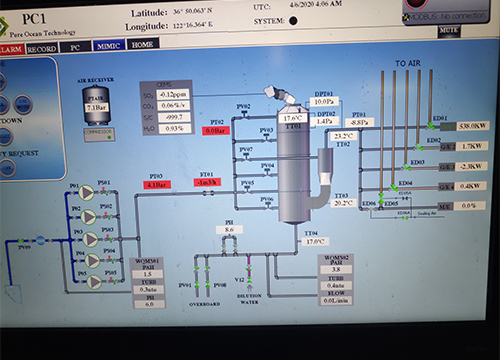The width and height of the screenshot is (500, 360).
Task: Click the ED01 exhaust damper valve
Action: pyautogui.click(x=430, y=126)
